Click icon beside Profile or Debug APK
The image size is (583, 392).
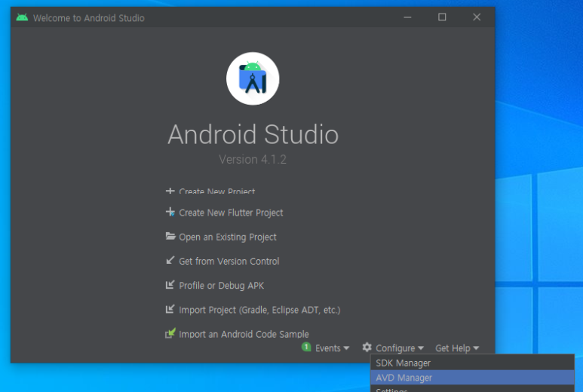coord(170,285)
